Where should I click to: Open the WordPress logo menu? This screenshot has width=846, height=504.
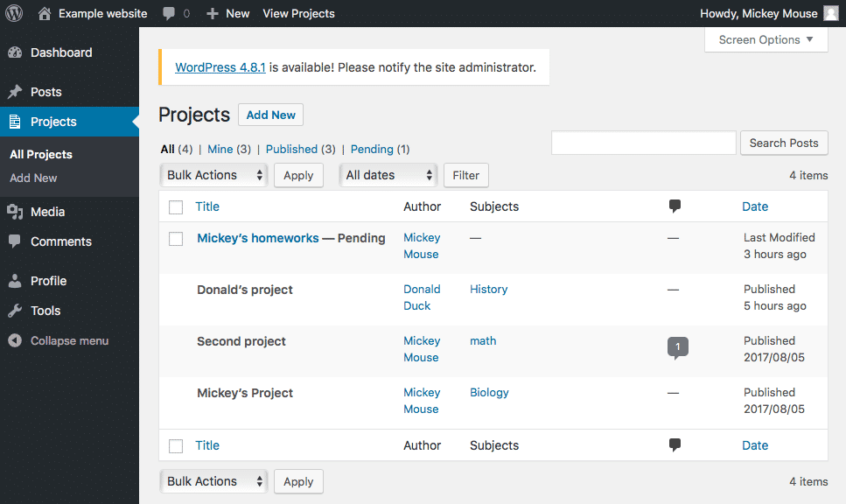14,13
